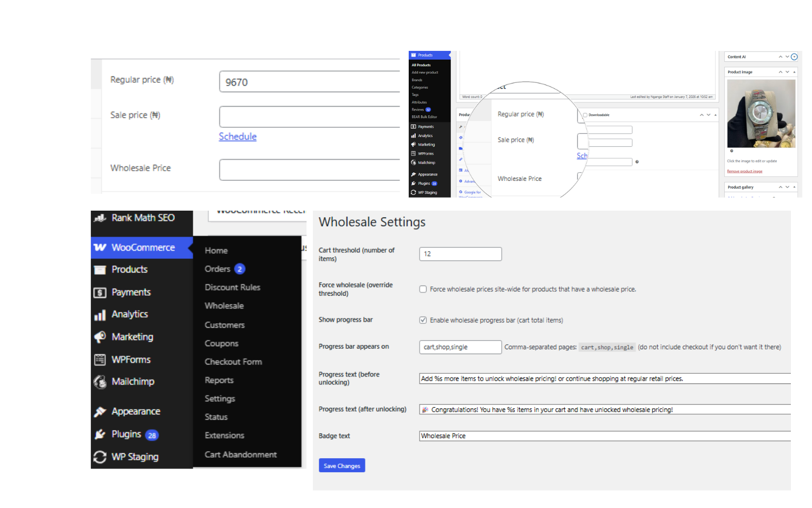
Task: Click Plugins icon with the 28 badge beside the WooCommerce flyout
Action: [100, 434]
